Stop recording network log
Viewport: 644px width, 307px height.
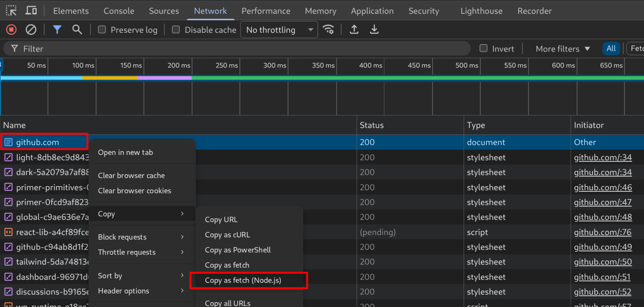point(11,30)
